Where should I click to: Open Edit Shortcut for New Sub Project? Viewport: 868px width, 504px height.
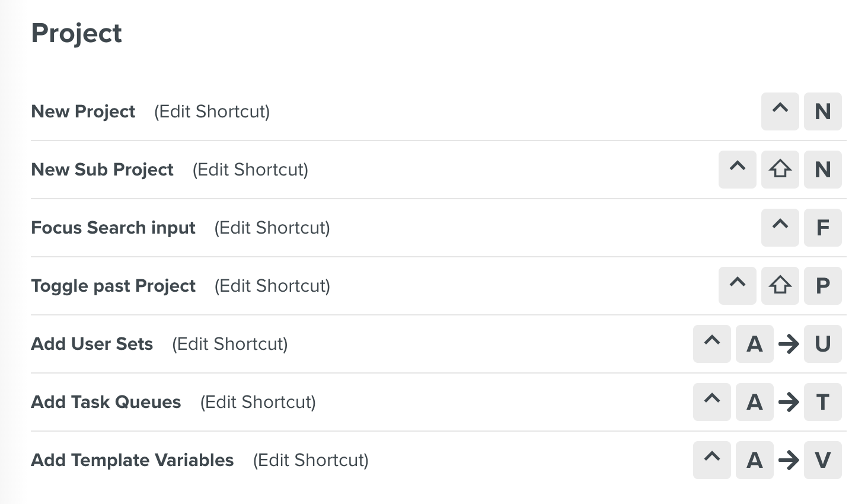coord(250,170)
